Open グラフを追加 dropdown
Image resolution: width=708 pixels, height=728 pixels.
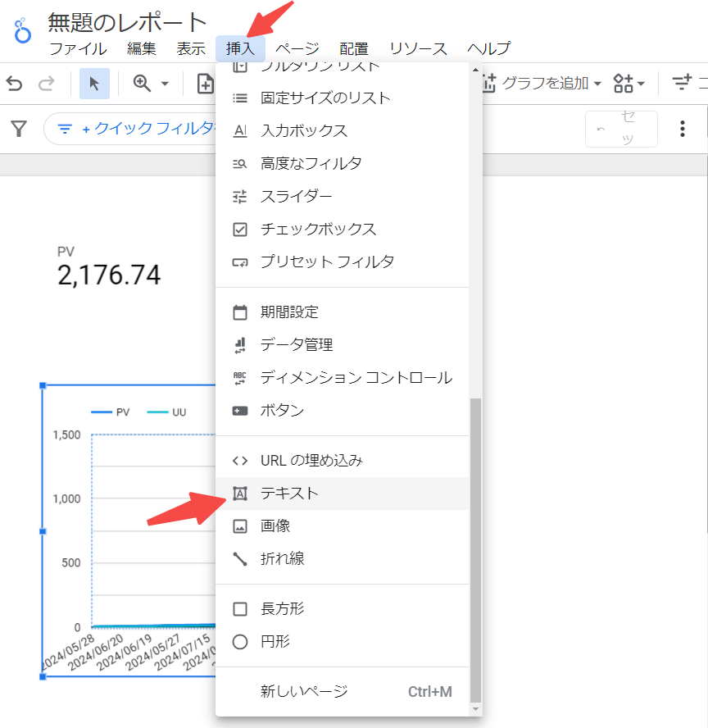click(x=542, y=84)
